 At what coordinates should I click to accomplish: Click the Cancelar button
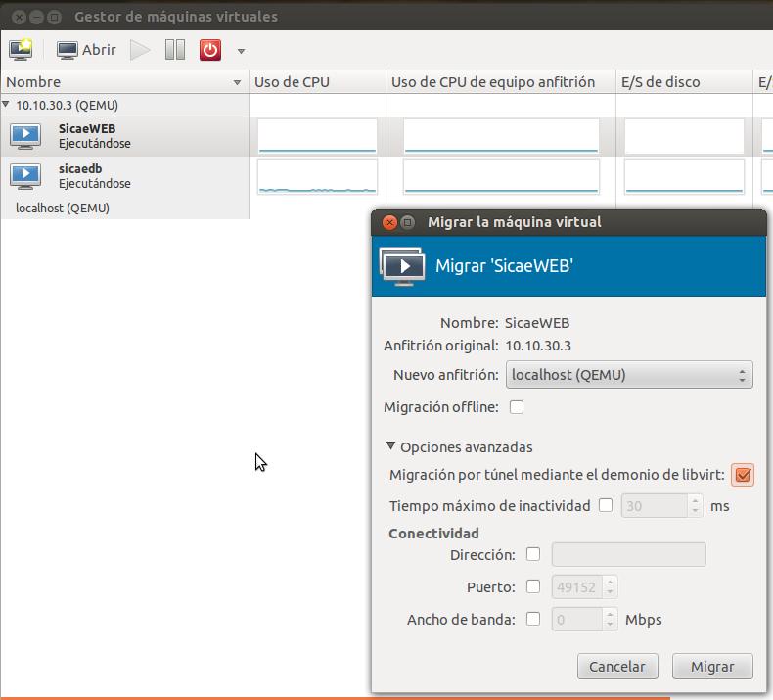(x=616, y=667)
